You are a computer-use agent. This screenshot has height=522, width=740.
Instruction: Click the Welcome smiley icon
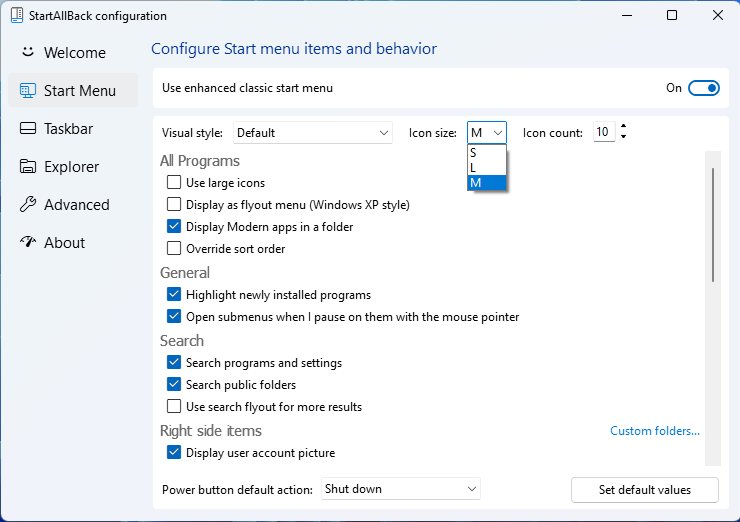(x=28, y=52)
